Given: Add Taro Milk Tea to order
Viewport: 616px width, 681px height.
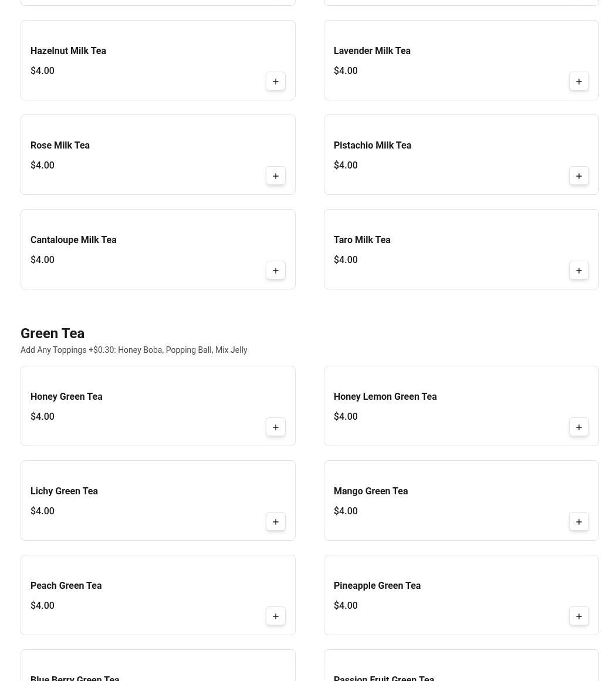Looking at the screenshot, I should [x=578, y=271].
